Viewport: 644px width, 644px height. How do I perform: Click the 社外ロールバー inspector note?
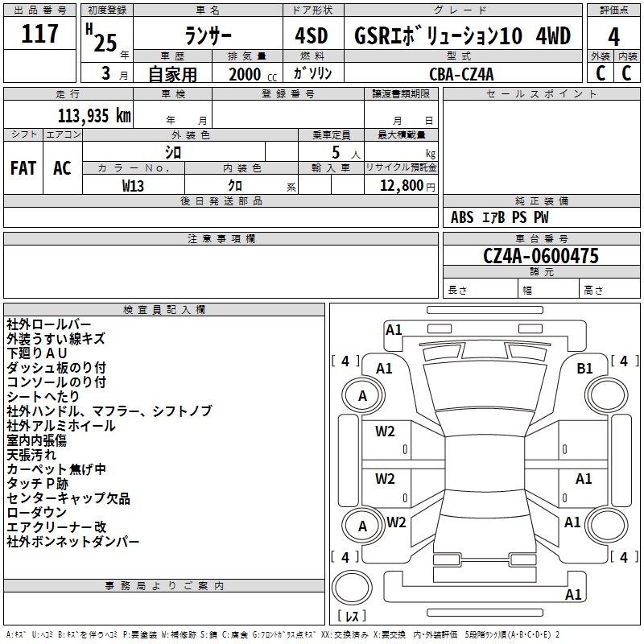pos(49,324)
